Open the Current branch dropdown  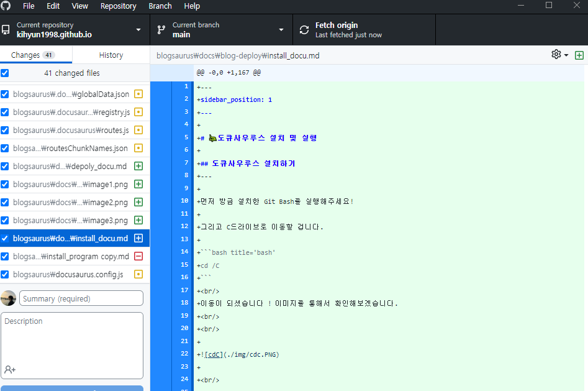[221, 30]
